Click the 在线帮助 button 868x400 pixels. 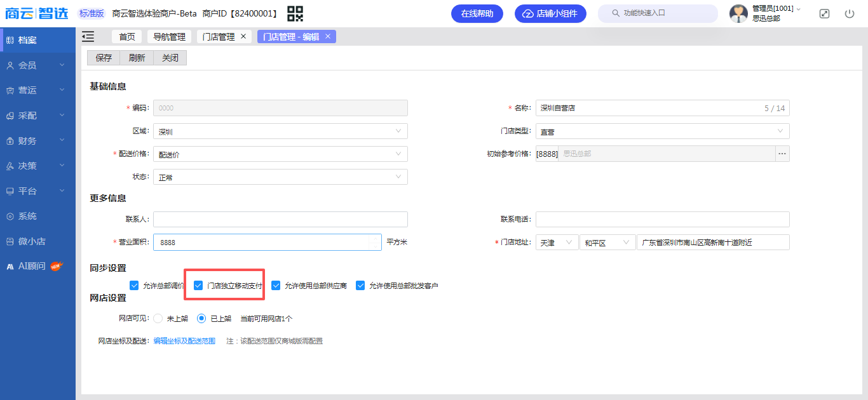(x=477, y=13)
